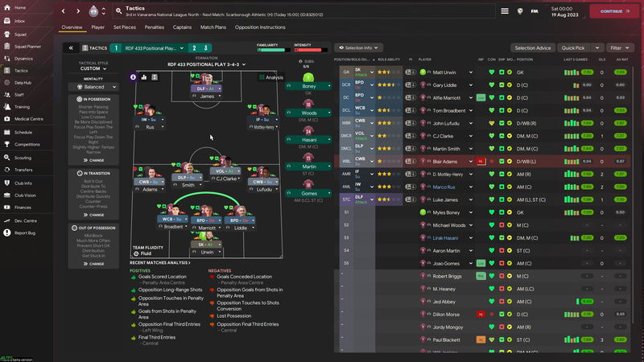Click the Quick Pick button

573,48
